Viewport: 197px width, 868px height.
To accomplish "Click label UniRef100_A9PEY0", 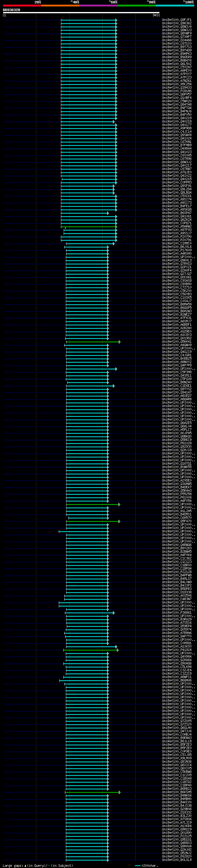I will pyautogui.click(x=177, y=71).
